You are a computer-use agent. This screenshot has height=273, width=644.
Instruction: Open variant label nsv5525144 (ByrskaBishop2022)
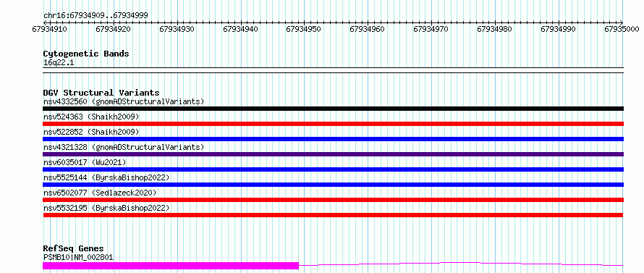[106, 177]
